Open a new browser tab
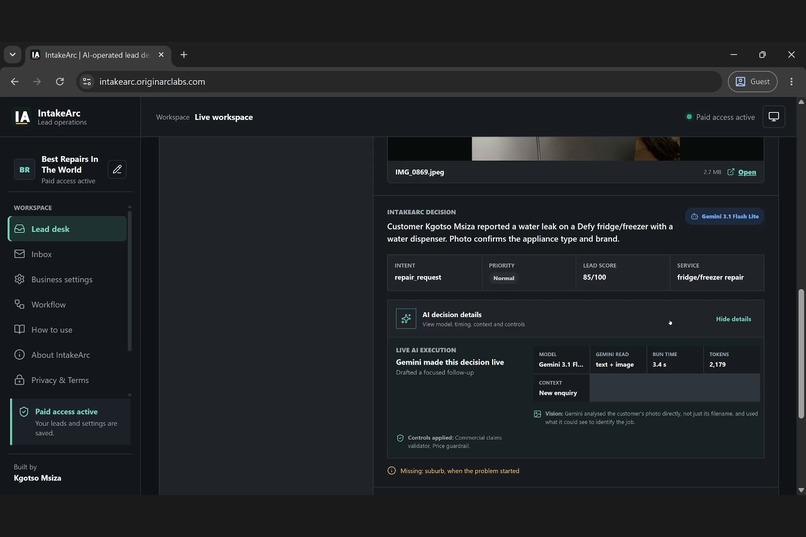 pyautogui.click(x=184, y=54)
